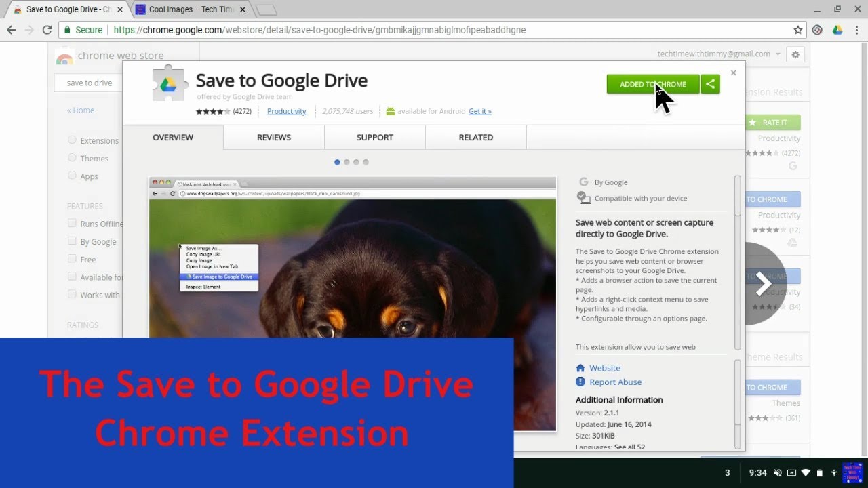The width and height of the screenshot is (868, 488).
Task: Switch to the Related tab
Action: [476, 137]
